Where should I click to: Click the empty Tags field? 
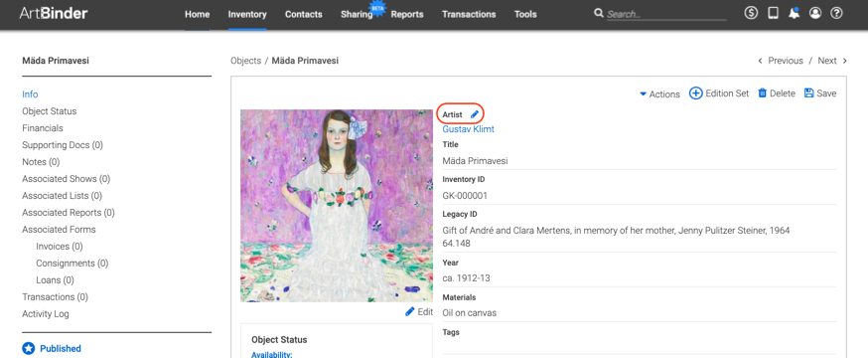tap(640, 346)
